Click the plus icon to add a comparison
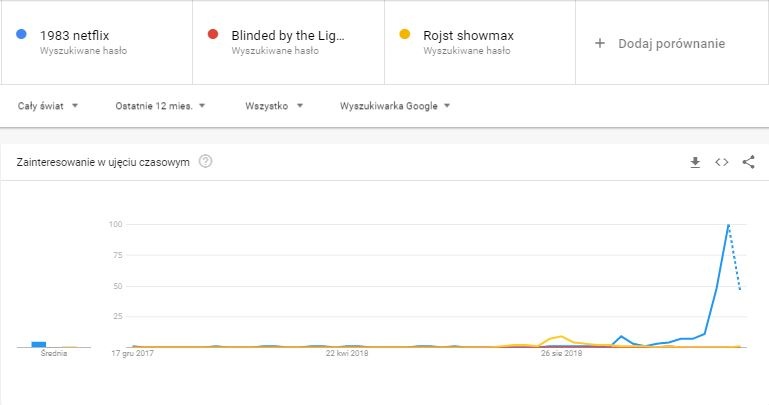Viewport: 769px width, 405px height. coord(599,43)
